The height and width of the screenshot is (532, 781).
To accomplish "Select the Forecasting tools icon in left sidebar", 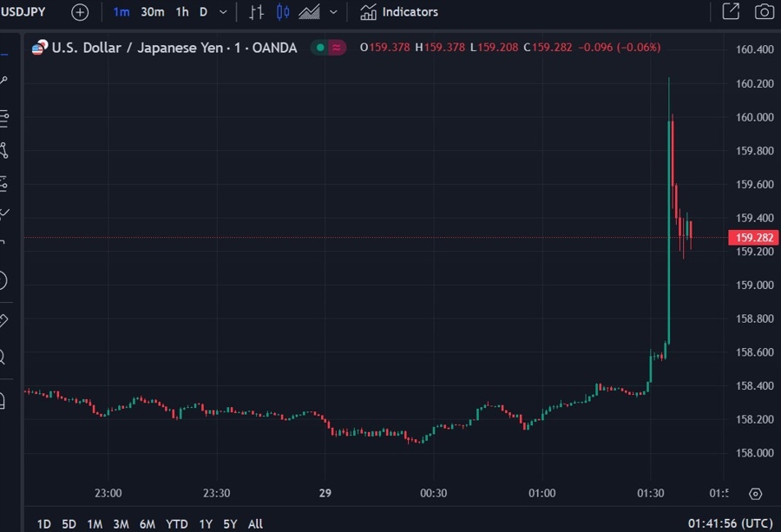I will pyautogui.click(x=4, y=184).
